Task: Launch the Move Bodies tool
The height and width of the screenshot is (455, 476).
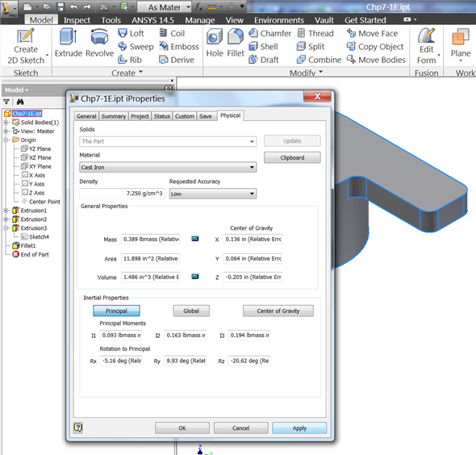Action: point(376,60)
